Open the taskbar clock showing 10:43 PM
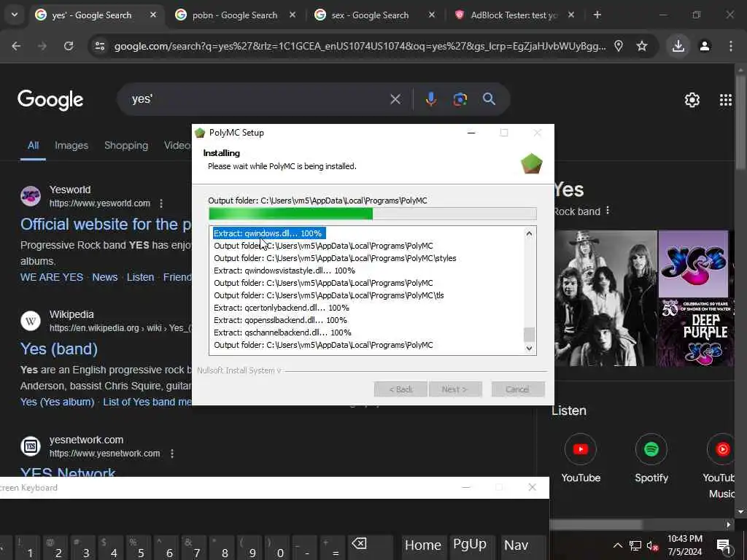Image resolution: width=747 pixels, height=560 pixels. [684, 545]
